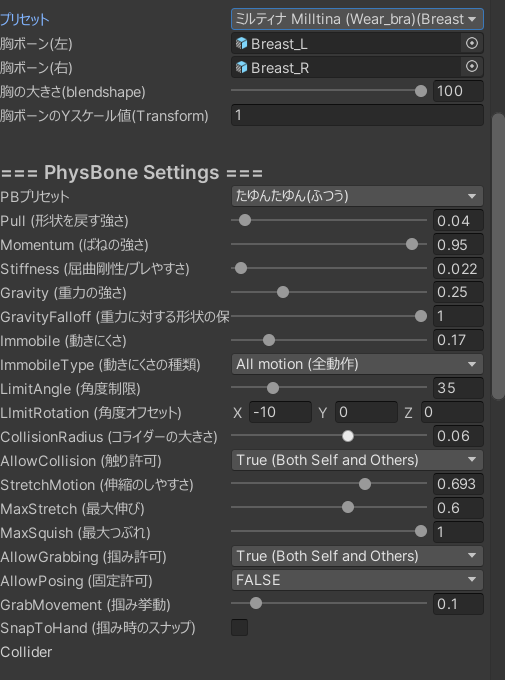Click the GrabMovement value field 0.1
Viewport: 505px width, 680px height.
click(458, 604)
